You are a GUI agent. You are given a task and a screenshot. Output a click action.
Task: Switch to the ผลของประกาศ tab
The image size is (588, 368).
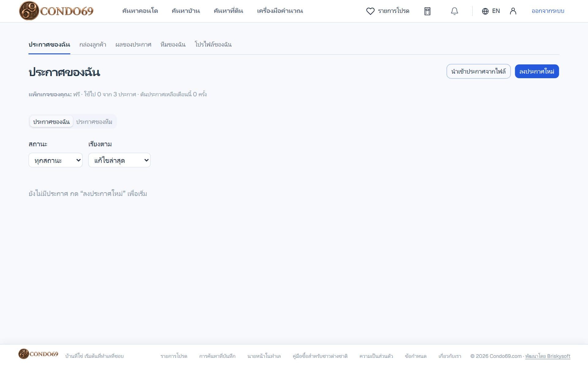point(133,45)
